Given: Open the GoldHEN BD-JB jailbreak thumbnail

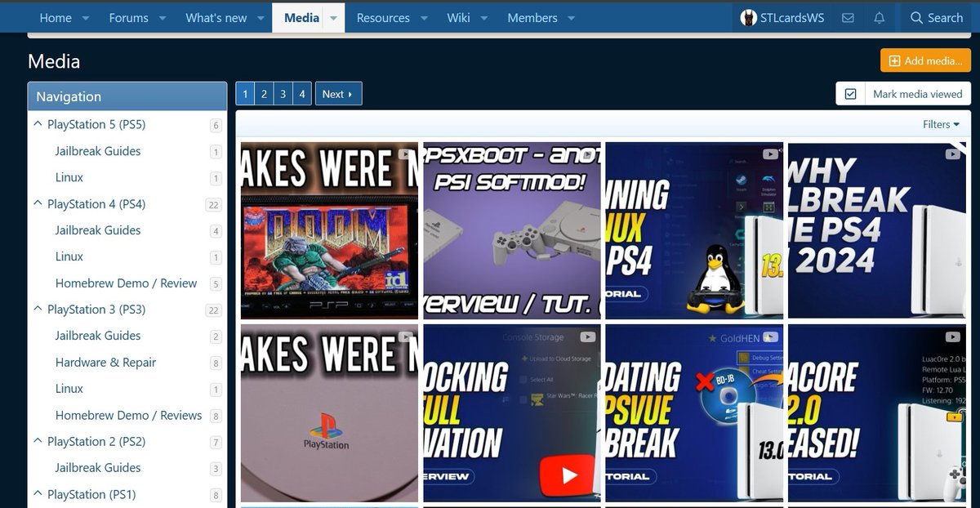Looking at the screenshot, I should 694,412.
